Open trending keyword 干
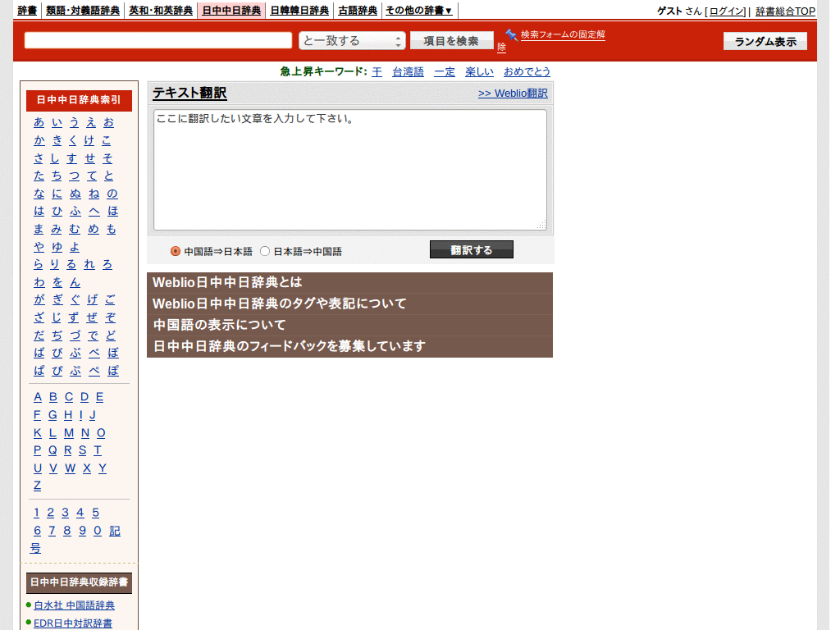 (377, 72)
